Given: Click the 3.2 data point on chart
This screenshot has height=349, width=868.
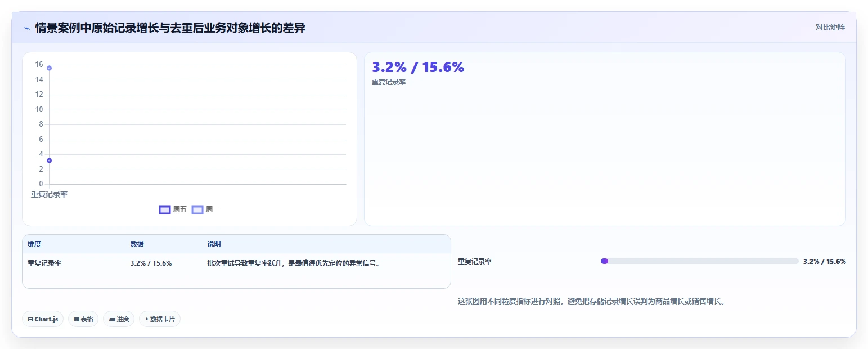Looking at the screenshot, I should pos(49,160).
